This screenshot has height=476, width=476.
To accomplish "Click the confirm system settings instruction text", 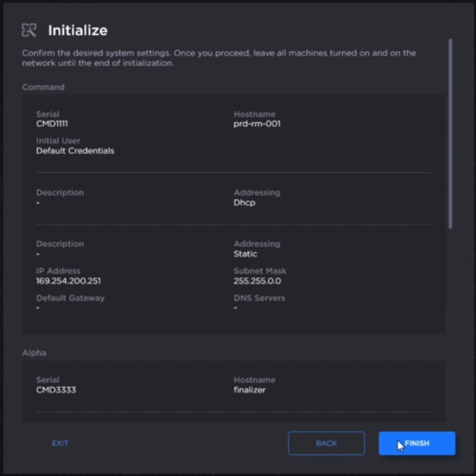I will coord(219,58).
